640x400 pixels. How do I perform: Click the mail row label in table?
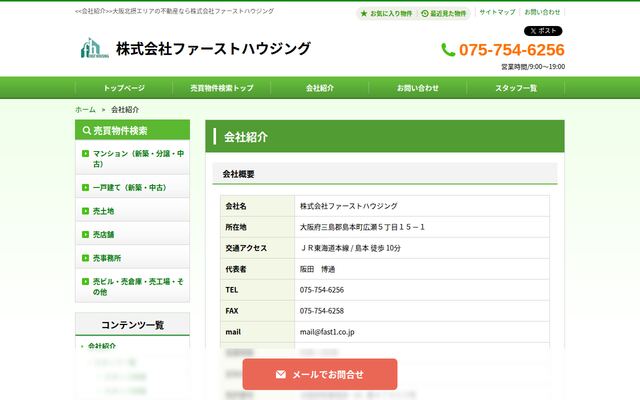(233, 332)
